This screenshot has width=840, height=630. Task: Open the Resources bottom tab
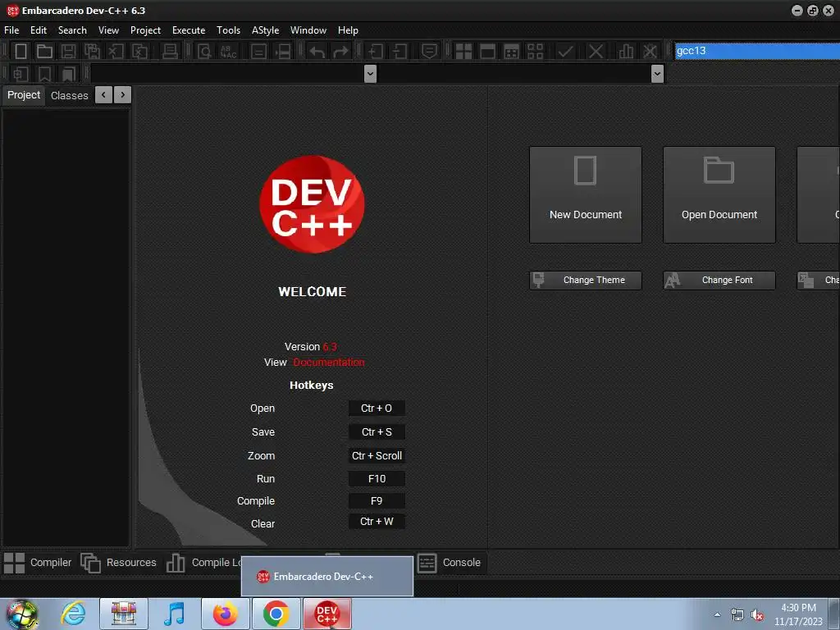pyautogui.click(x=118, y=563)
